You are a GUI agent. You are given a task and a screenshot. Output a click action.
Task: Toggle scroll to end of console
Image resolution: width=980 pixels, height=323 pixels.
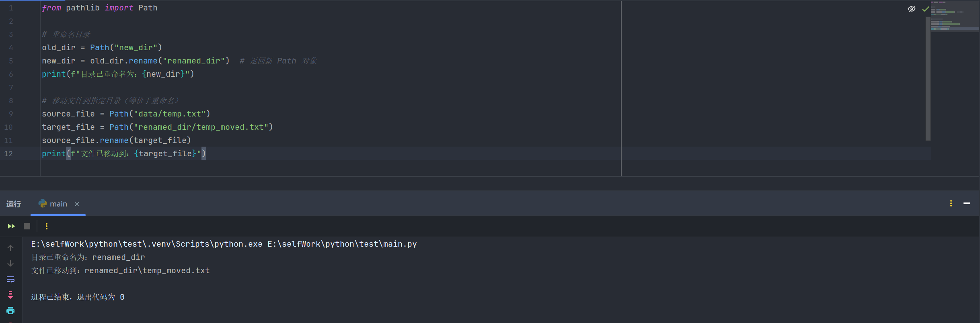10,295
